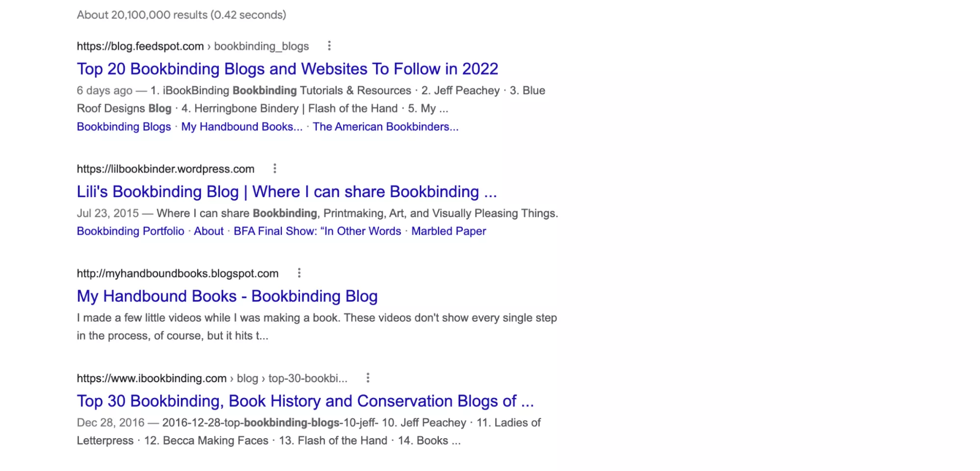This screenshot has height=471, width=980.
Task: Open three-dot menu beside ibookbinding.com result
Action: click(x=368, y=378)
